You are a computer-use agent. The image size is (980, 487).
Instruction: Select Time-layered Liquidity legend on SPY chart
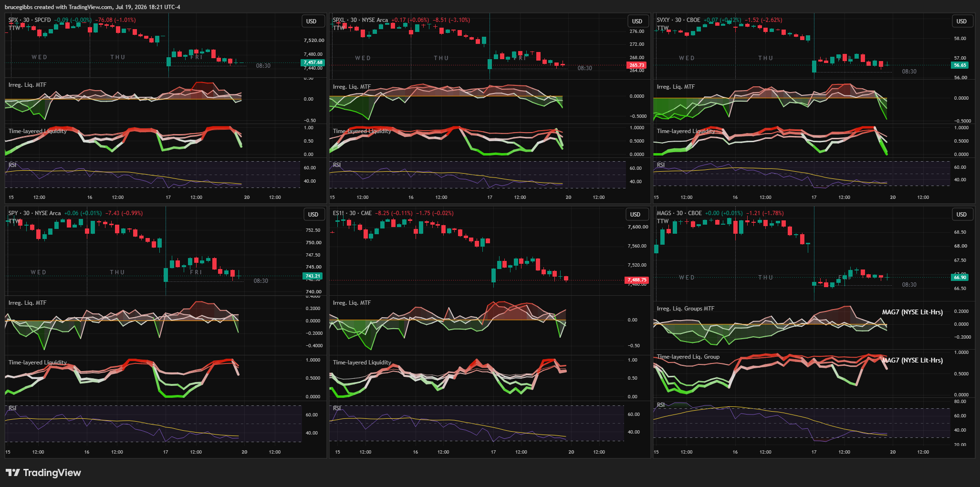pos(37,363)
